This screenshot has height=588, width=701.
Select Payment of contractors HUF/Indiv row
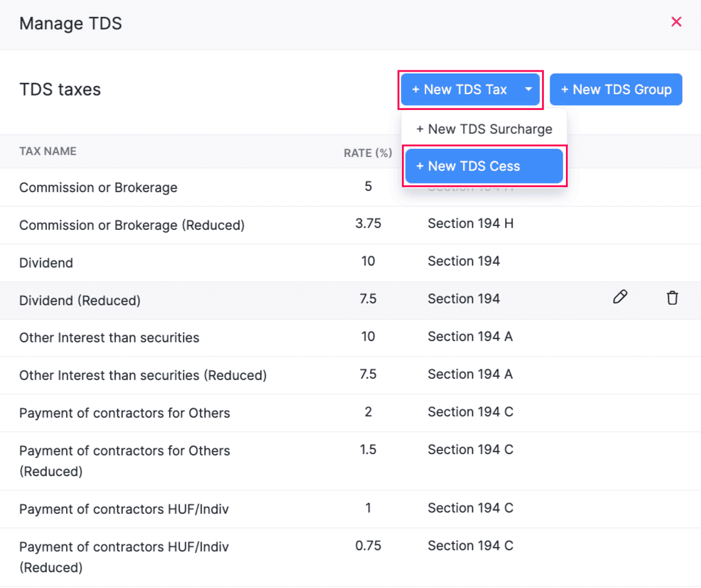click(x=124, y=509)
